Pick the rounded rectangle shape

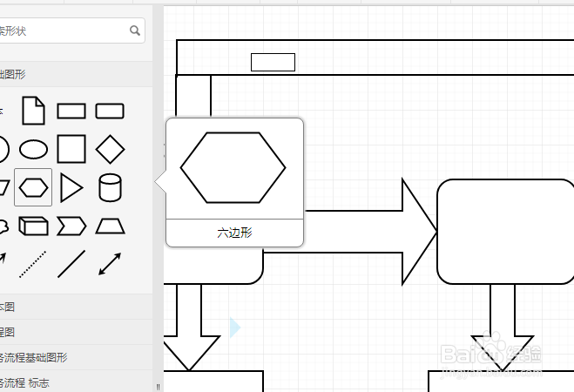(x=110, y=111)
